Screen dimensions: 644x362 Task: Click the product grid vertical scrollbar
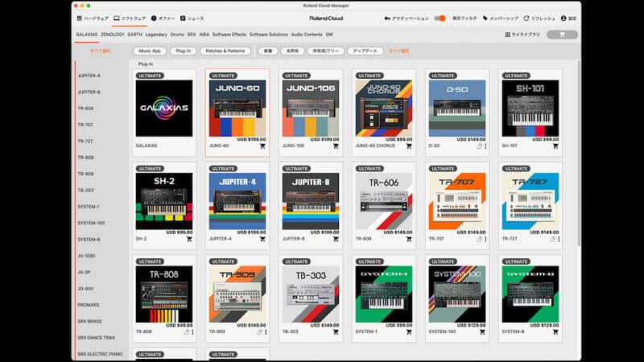(x=579, y=154)
